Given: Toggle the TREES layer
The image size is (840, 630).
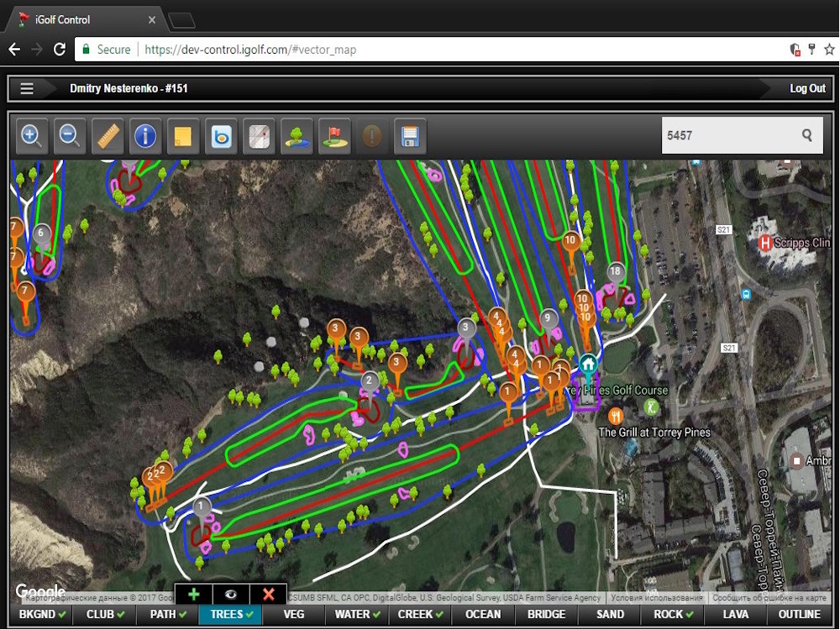Looking at the screenshot, I should (x=231, y=615).
